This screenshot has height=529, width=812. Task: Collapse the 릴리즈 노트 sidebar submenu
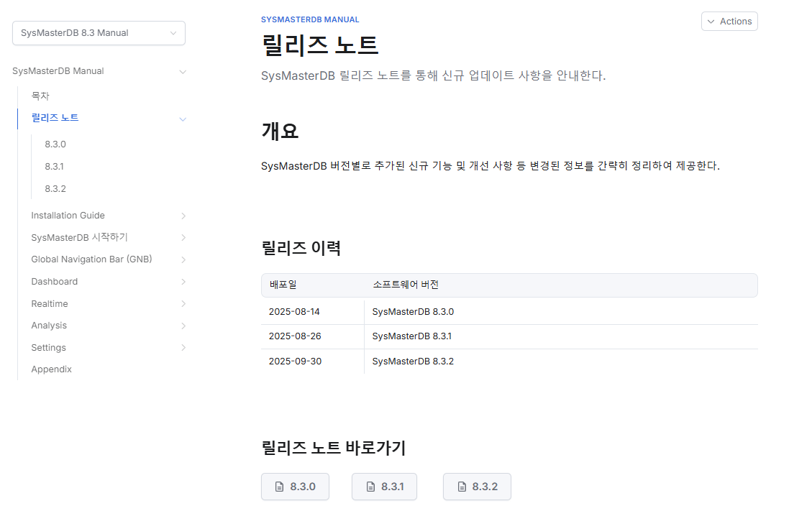click(183, 119)
